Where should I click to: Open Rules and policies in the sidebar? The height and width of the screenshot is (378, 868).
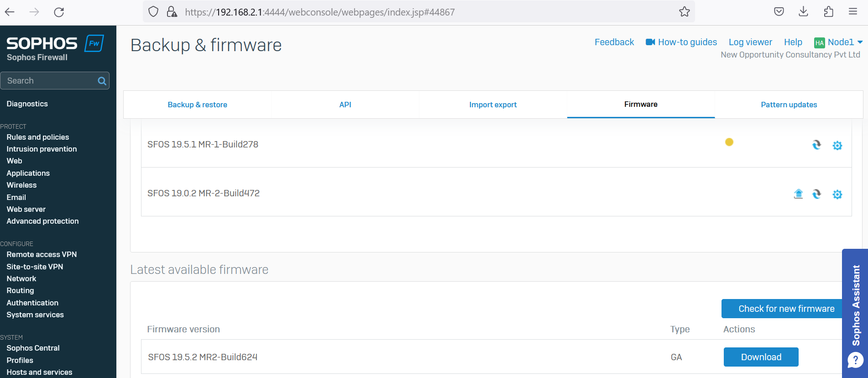click(x=38, y=137)
